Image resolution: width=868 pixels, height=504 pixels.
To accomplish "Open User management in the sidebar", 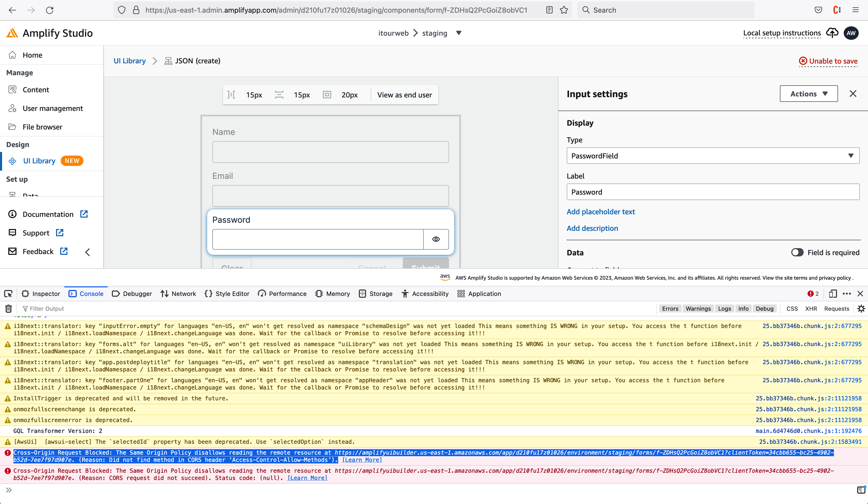I will pos(52,108).
